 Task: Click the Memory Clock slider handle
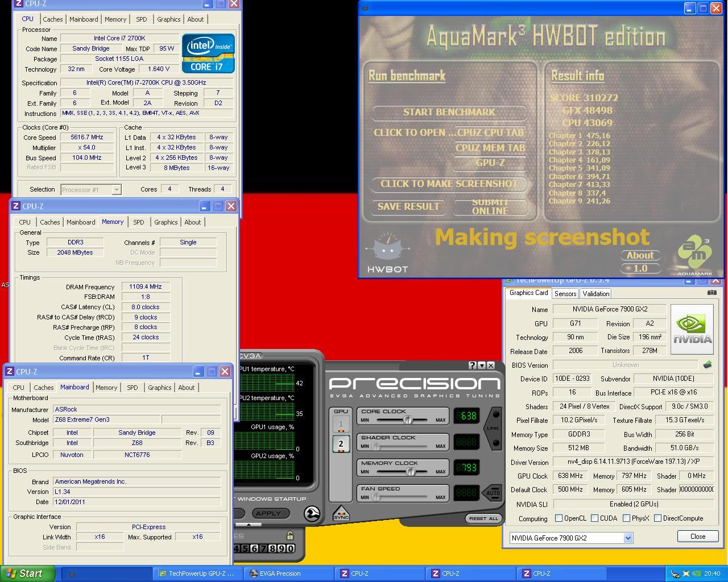(x=410, y=472)
